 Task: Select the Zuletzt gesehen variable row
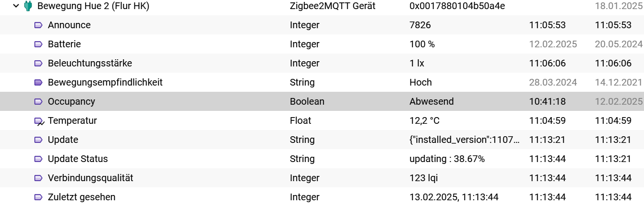pyautogui.click(x=322, y=197)
